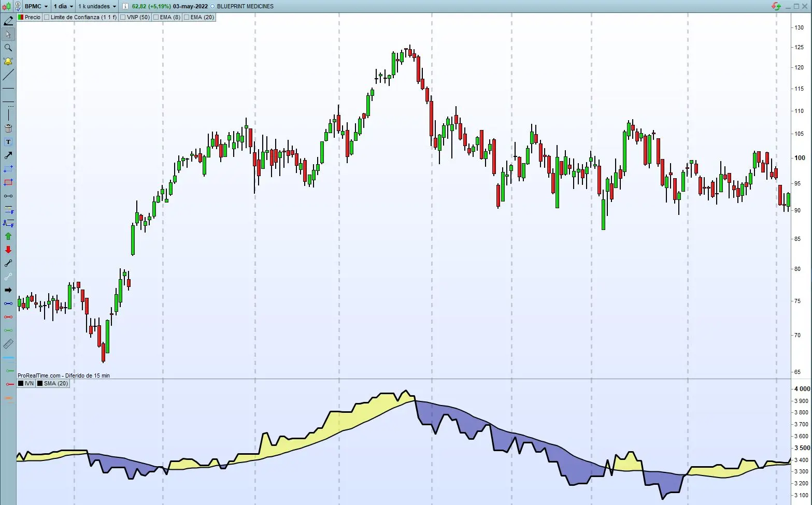Select the BLUEPRINT MEDICINES radio button
This screenshot has width=812, height=505.
(x=212, y=6)
